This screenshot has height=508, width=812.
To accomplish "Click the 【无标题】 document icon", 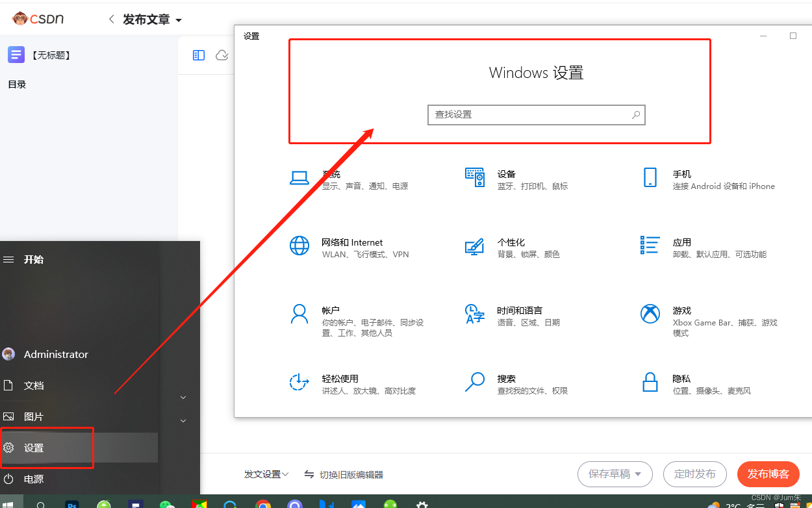I will pos(16,55).
